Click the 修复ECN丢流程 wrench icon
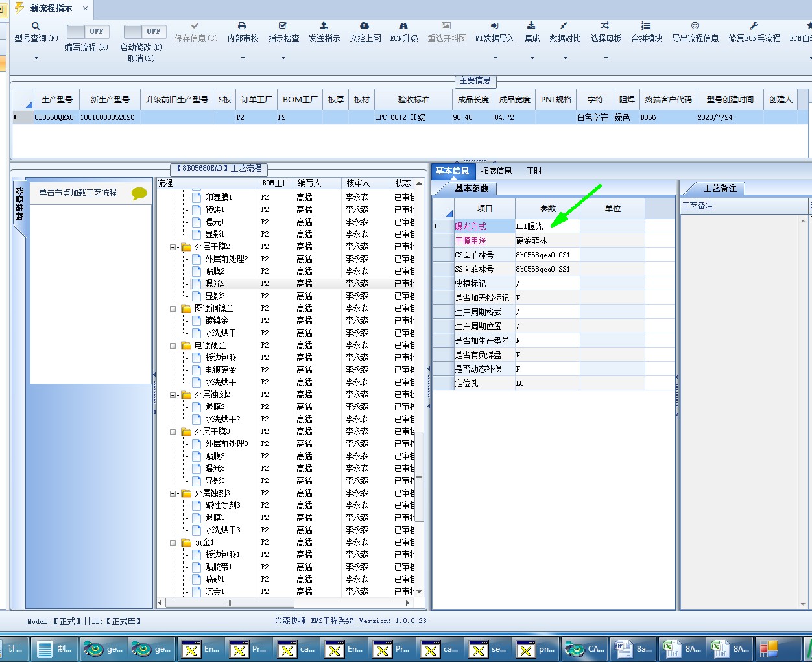Image resolution: width=812 pixels, height=662 pixels. tap(754, 26)
